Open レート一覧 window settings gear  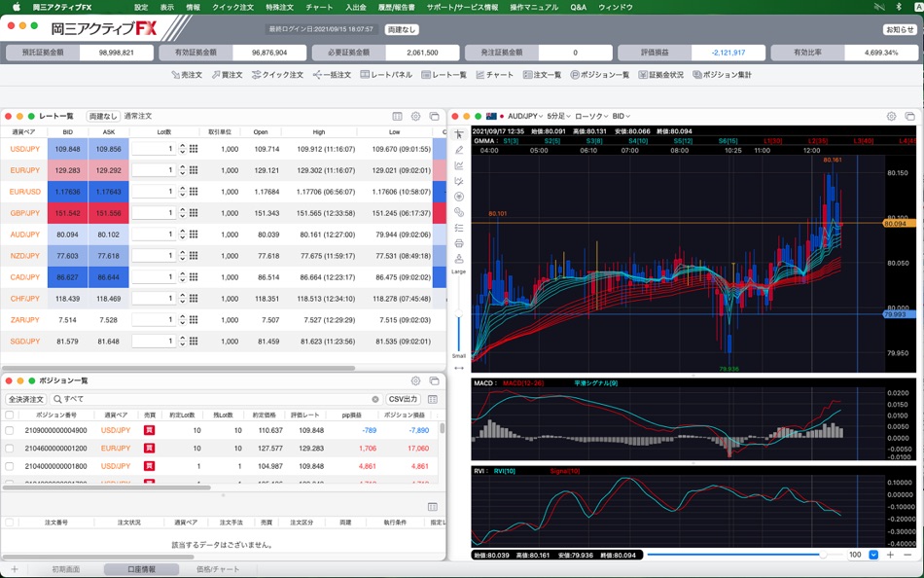pos(415,116)
